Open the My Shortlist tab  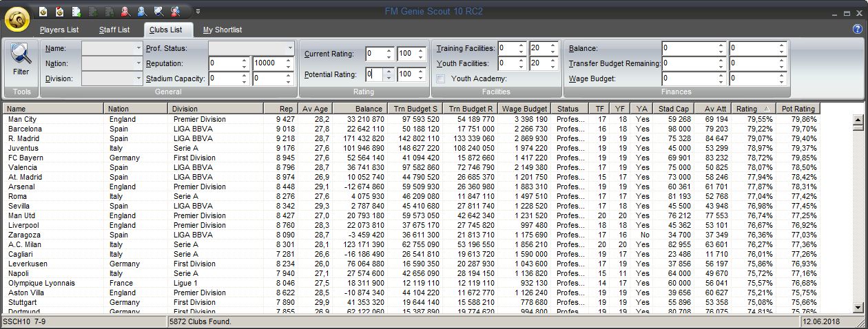[x=223, y=30]
